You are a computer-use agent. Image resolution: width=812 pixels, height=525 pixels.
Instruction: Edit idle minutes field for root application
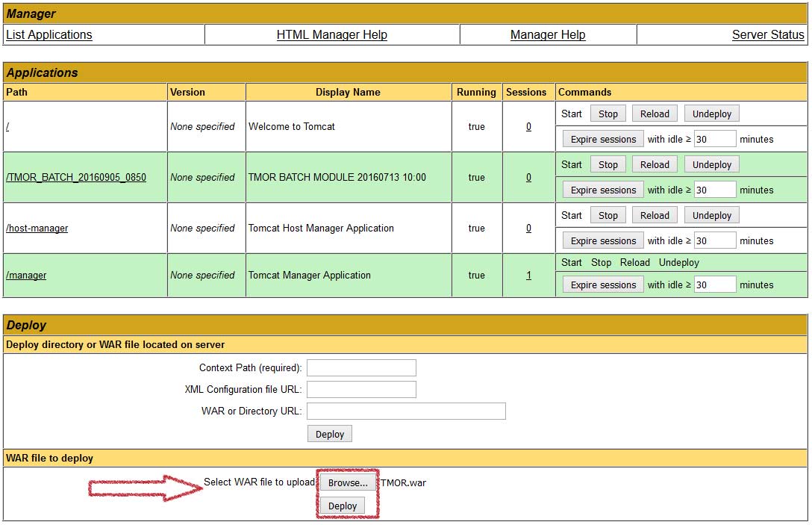point(715,139)
